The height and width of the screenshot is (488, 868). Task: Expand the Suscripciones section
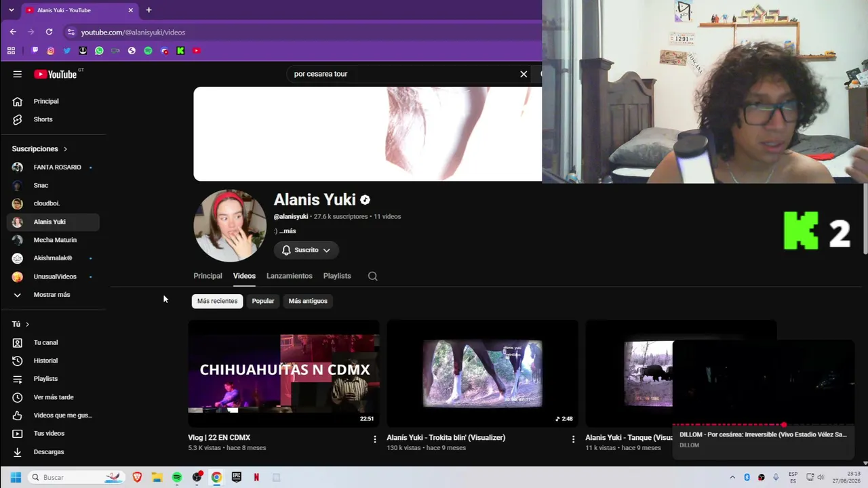click(39, 148)
